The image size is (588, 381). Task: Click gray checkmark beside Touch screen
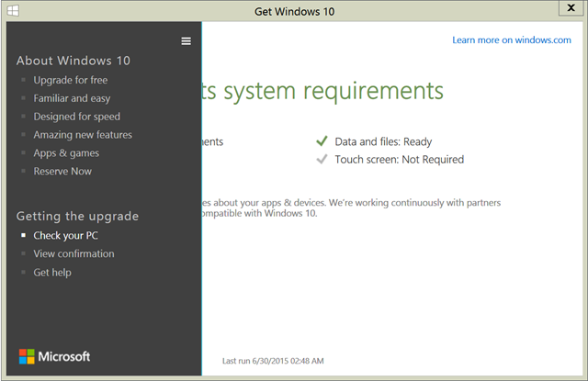322,159
